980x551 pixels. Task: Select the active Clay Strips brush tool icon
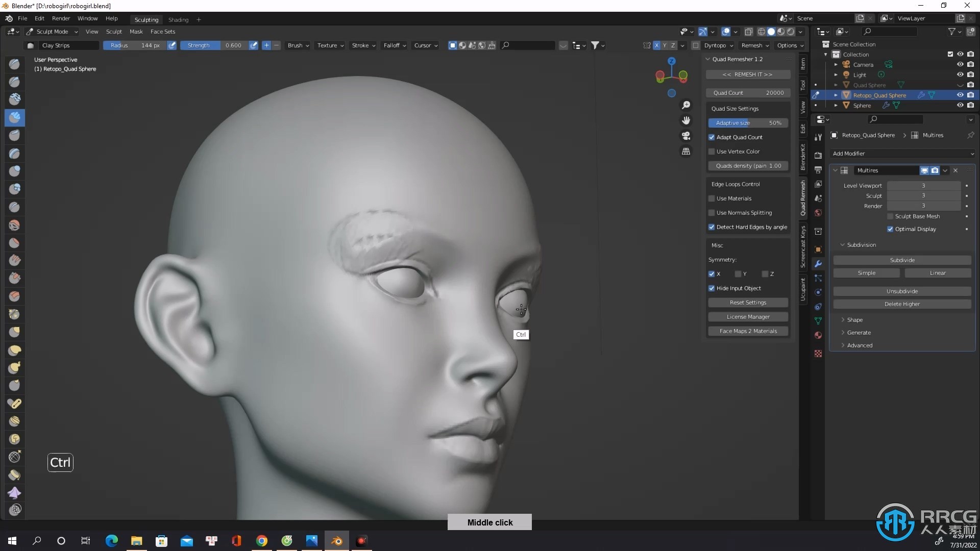click(x=15, y=117)
